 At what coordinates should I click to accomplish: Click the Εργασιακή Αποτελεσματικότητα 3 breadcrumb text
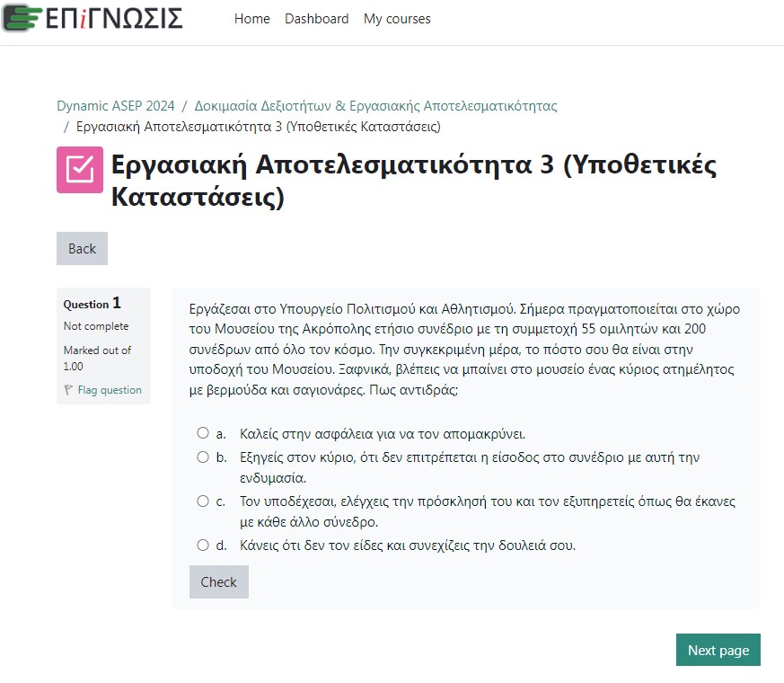tap(258, 127)
